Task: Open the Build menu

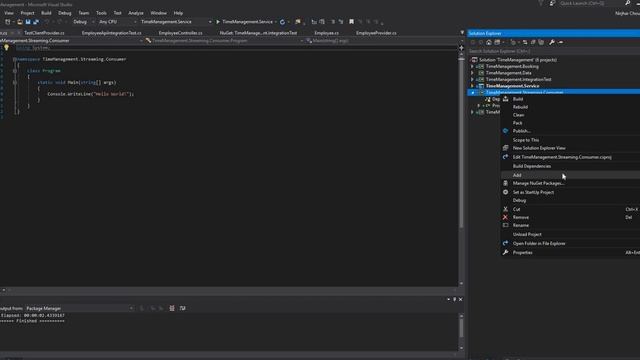Action: (46, 13)
